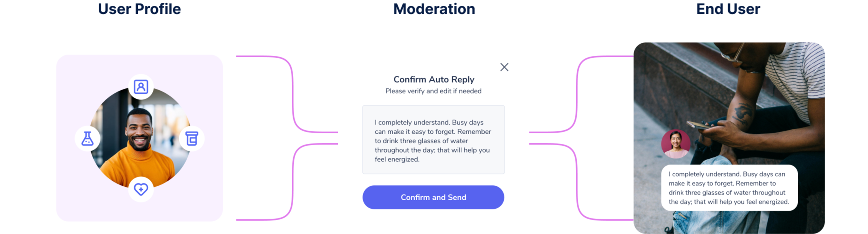The width and height of the screenshot is (868, 234).
Task: Click the contact card icon above the profile photo
Action: [x=141, y=87]
